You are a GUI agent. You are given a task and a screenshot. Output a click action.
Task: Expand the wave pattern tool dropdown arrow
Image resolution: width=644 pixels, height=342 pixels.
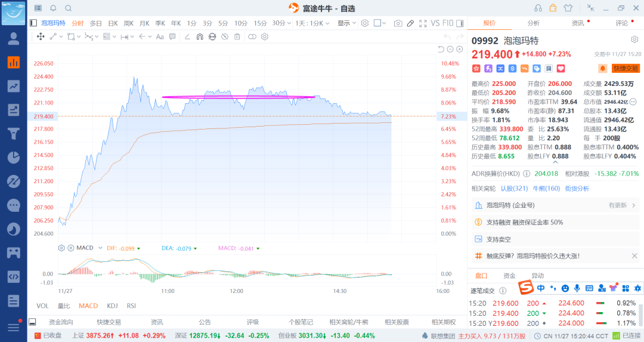coord(97,36)
